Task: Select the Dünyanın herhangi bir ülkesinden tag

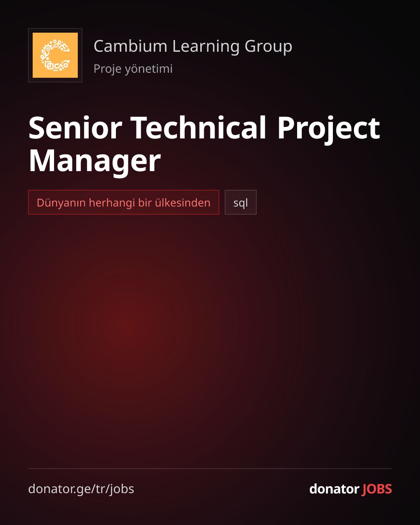Action: (x=124, y=202)
